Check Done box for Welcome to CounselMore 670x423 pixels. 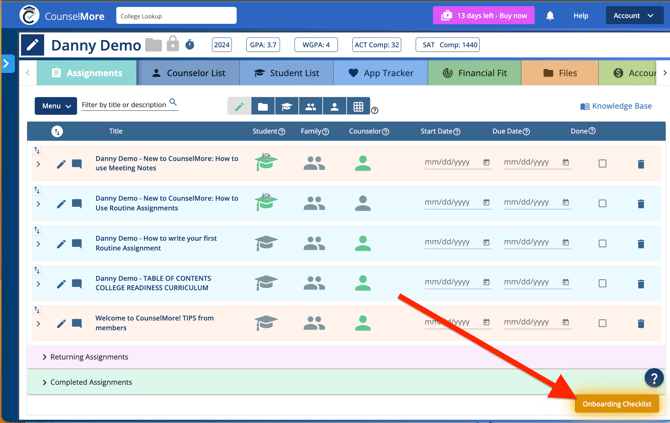click(602, 324)
